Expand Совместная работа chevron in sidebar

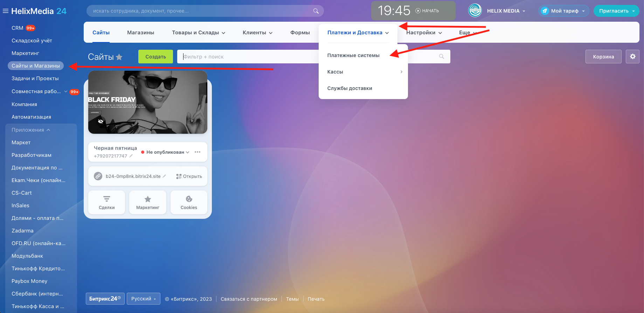66,91
